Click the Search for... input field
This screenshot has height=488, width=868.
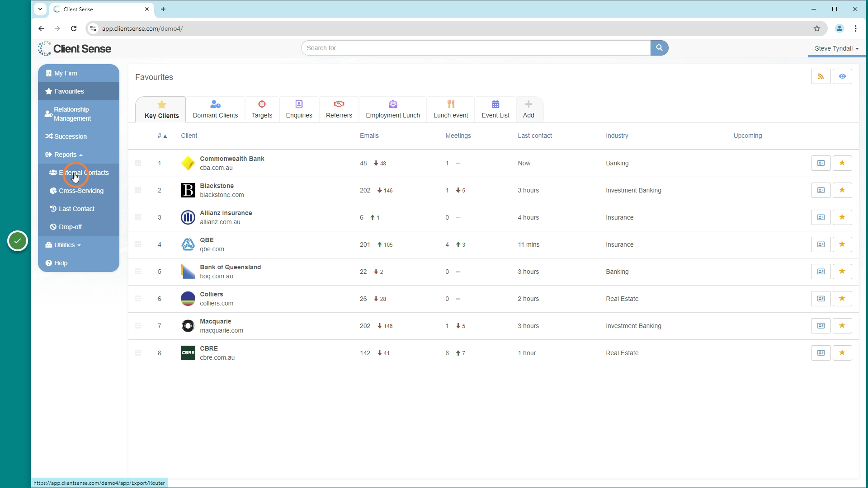(476, 48)
